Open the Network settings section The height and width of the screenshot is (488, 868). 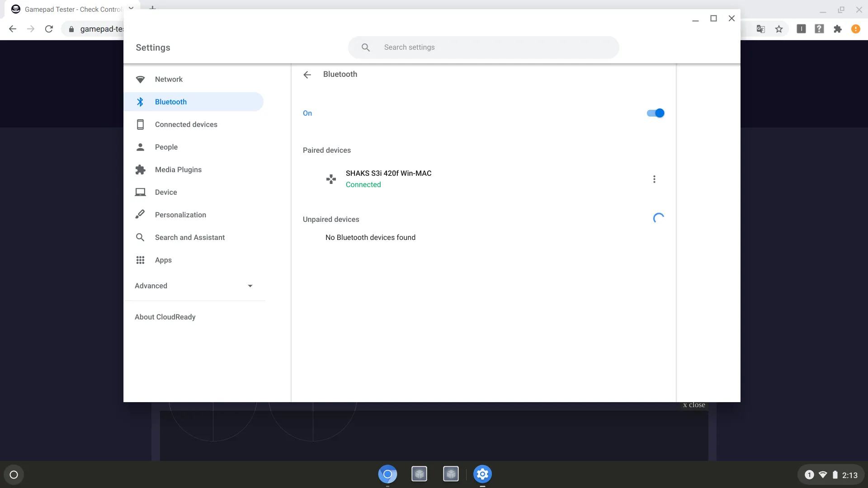(x=169, y=80)
